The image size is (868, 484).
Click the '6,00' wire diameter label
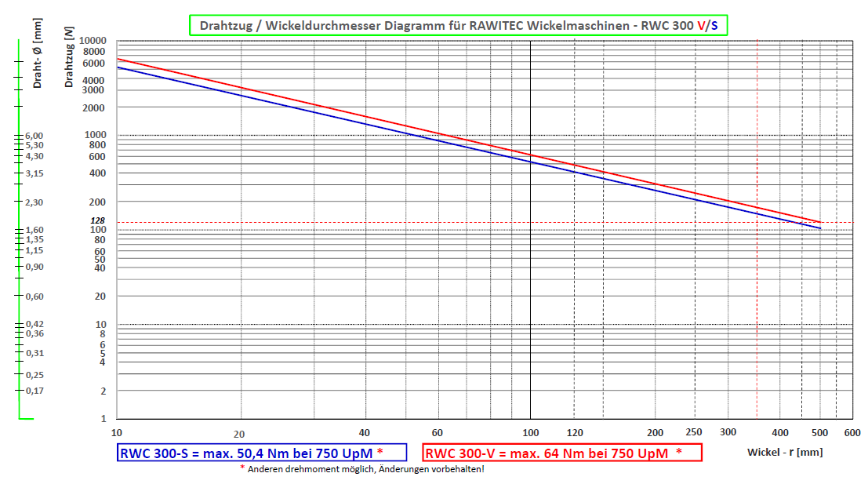(35, 136)
